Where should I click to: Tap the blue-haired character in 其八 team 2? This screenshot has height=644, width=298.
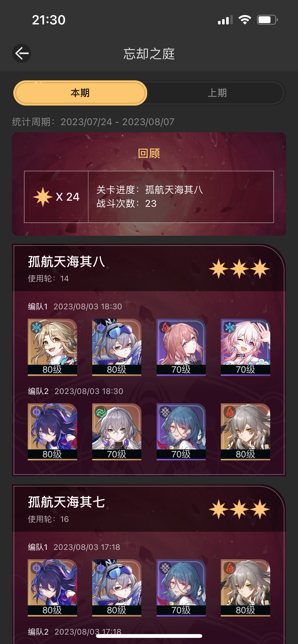181,432
